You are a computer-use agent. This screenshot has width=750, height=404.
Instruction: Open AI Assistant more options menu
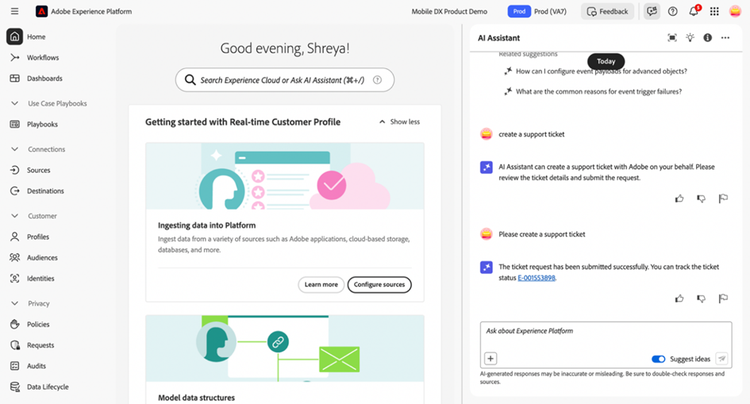click(x=726, y=38)
